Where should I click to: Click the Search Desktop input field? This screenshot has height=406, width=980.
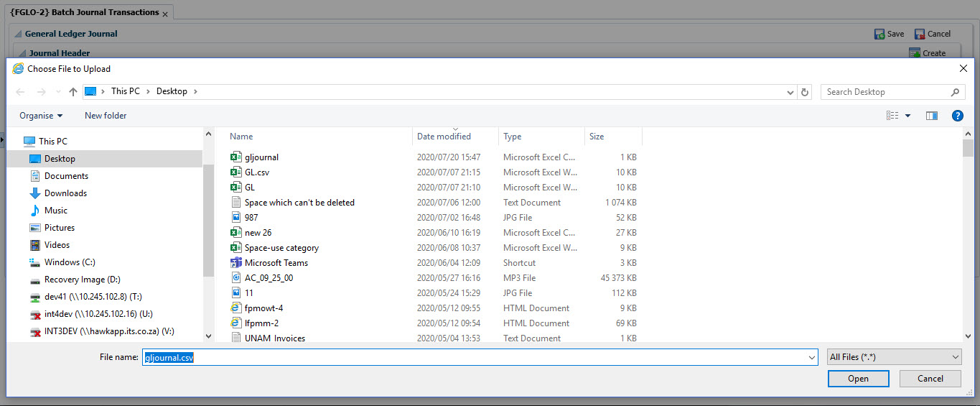(x=887, y=92)
